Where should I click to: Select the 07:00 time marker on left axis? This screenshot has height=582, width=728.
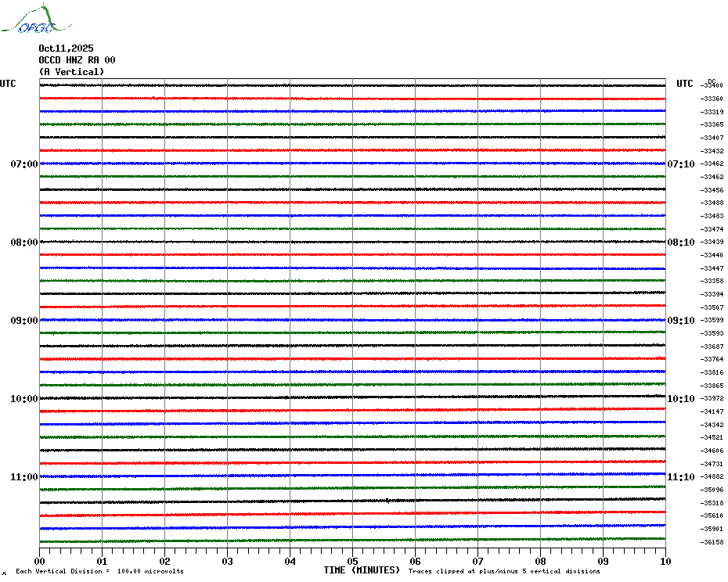[x=24, y=164]
